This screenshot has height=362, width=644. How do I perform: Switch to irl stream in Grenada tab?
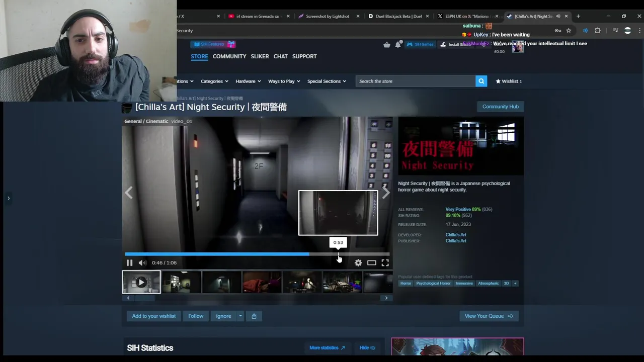[258, 16]
